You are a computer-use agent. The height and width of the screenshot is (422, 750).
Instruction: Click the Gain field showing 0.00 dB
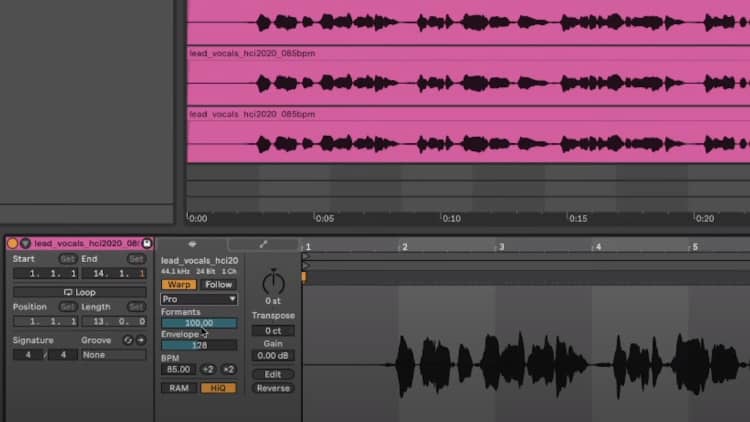point(273,355)
